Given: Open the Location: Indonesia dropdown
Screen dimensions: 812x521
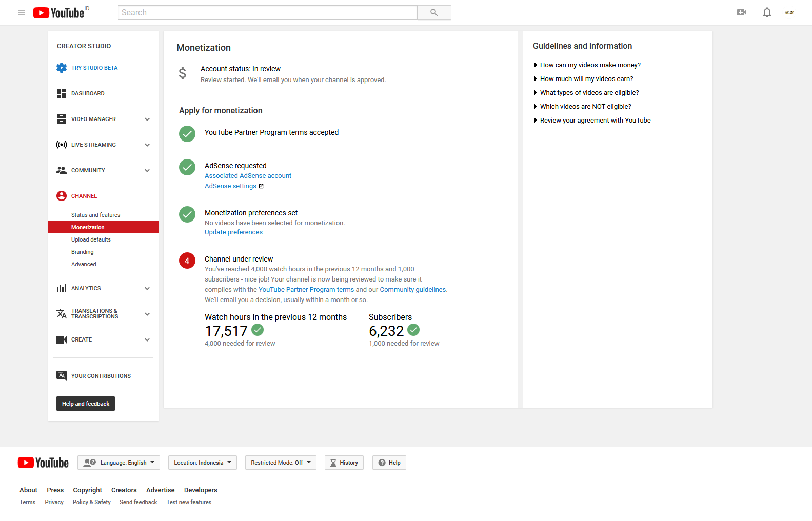Looking at the screenshot, I should (203, 463).
